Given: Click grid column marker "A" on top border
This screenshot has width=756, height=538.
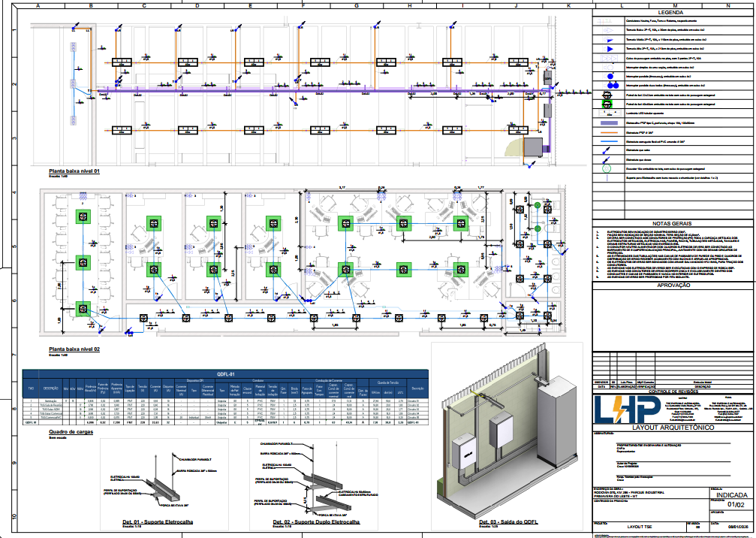Looking at the screenshot, I should pos(38,6).
